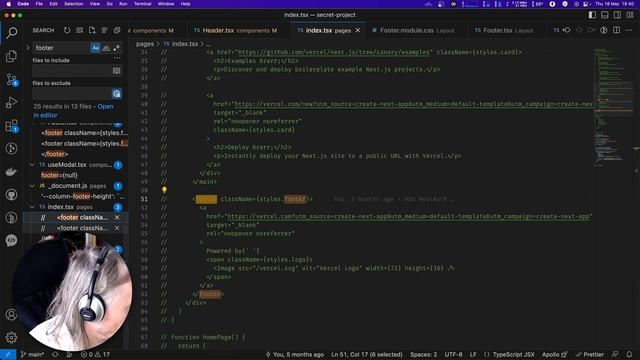This screenshot has height=360, width=640.
Task: Toggle search only in open editors
Action: 117,71
